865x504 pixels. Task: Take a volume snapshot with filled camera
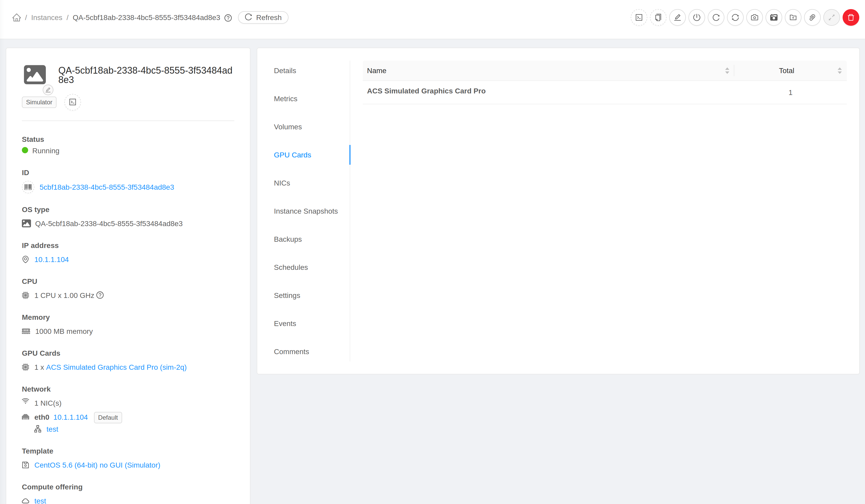774,17
